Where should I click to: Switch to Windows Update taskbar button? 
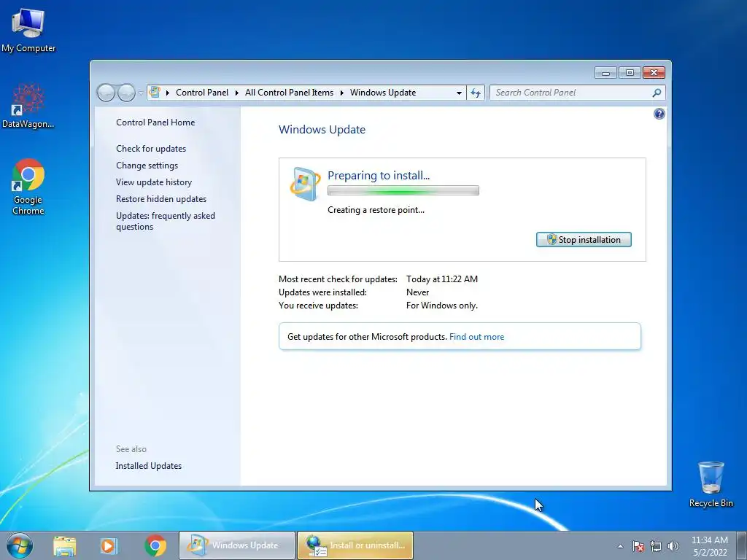pos(237,545)
